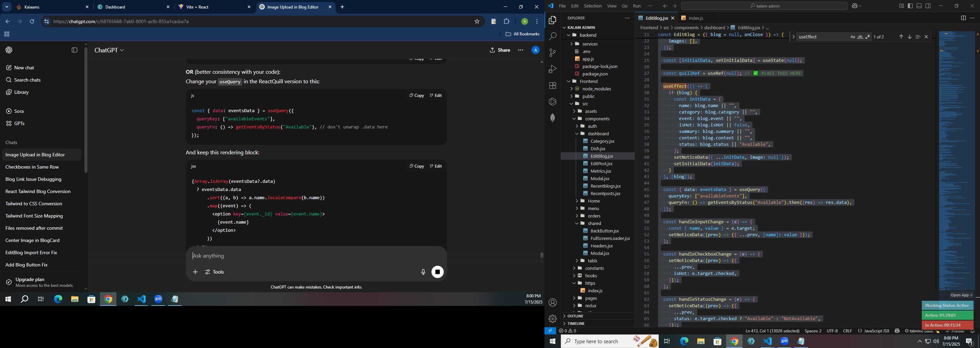Open VS Code Selection menu

click(x=592, y=6)
